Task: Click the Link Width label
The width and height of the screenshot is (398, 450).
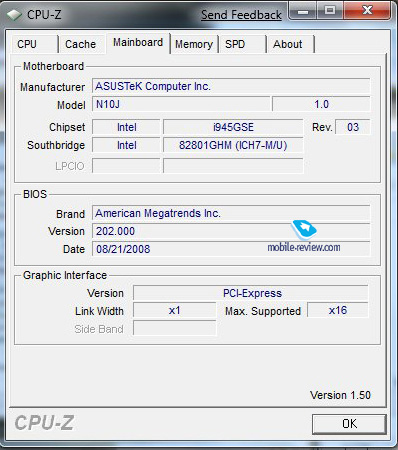Action: [99, 311]
